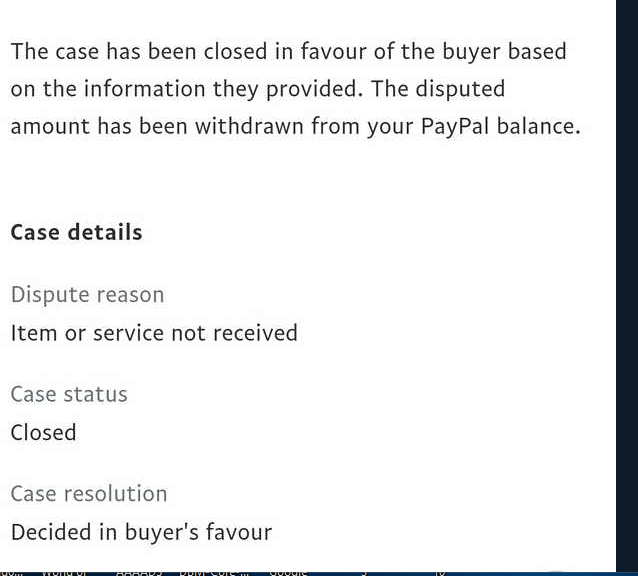Click the word PayPal in the message
This screenshot has width=638, height=576.
(454, 127)
